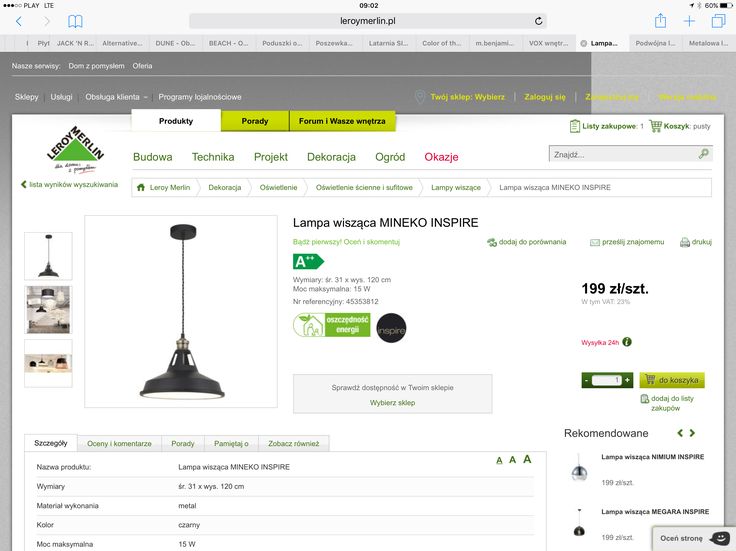Viewport: 736px width, 551px height.
Task: Show next recommended products arrow
Action: click(x=692, y=433)
